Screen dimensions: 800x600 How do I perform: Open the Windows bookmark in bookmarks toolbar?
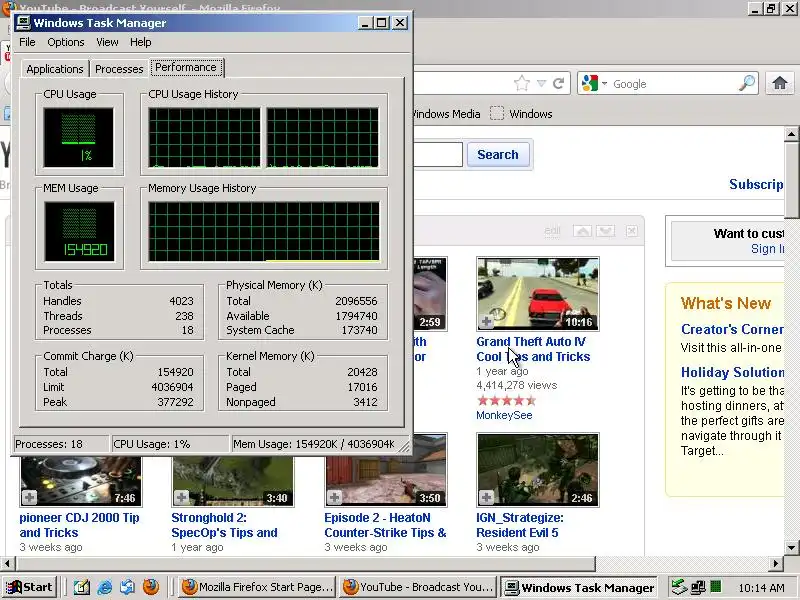(521, 114)
